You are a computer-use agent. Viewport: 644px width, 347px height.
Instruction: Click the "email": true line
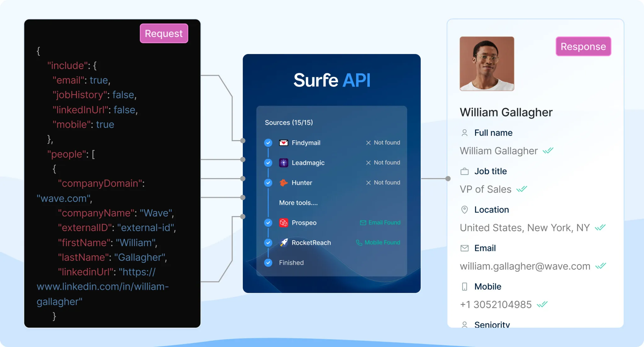click(x=82, y=80)
